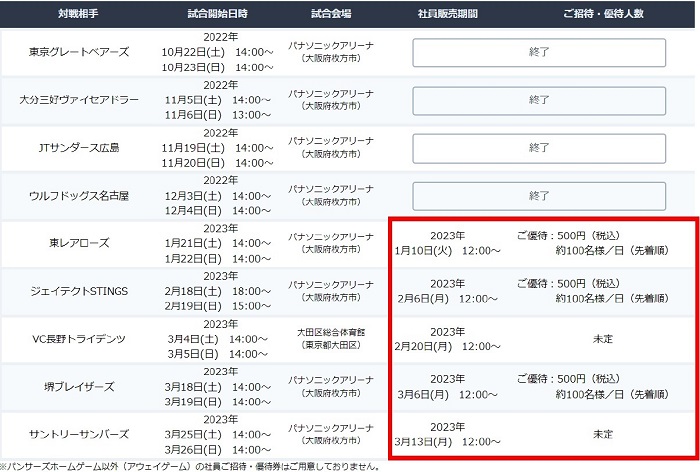Click the ジェイテクトSTINGS opponent cell
This screenshot has width=700, height=472.
[79, 291]
